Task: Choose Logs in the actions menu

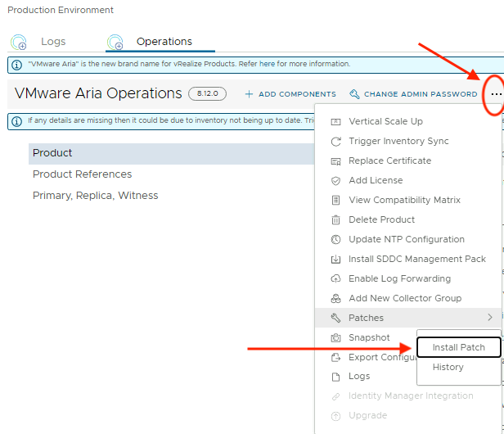Action: (359, 376)
